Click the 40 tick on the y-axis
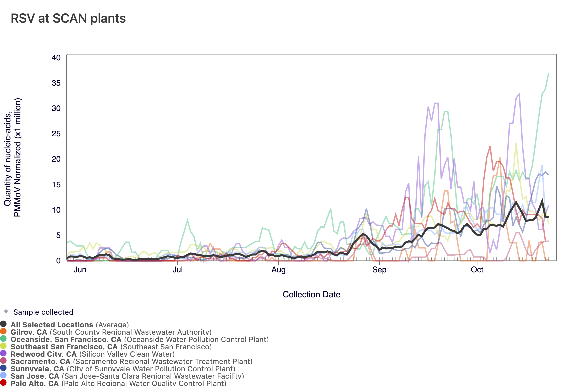 pyautogui.click(x=56, y=58)
